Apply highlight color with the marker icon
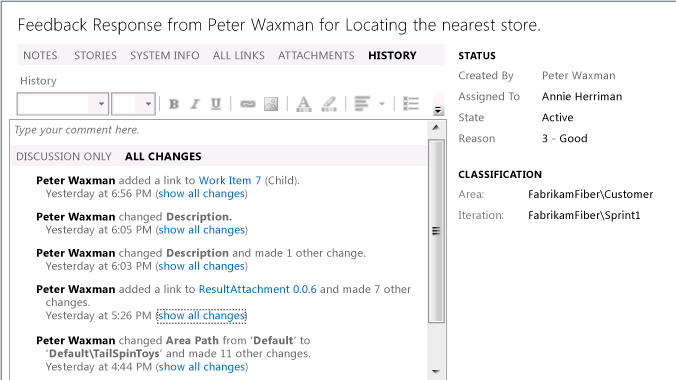The image size is (676, 380). click(329, 104)
